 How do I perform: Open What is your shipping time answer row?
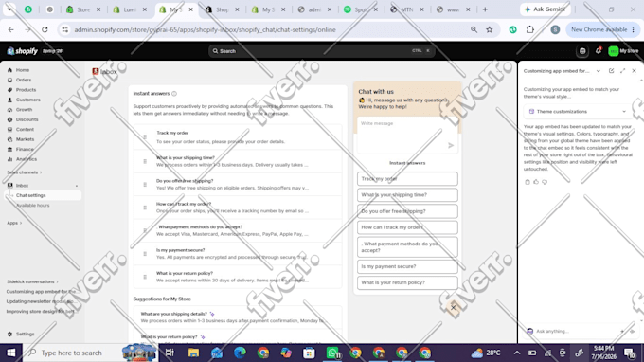pyautogui.click(x=238, y=161)
